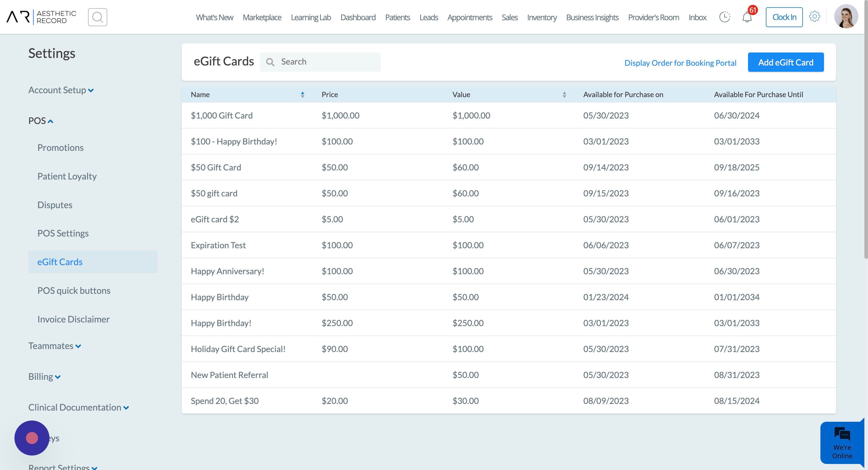
Task: Expand the Billing settings section
Action: click(45, 376)
